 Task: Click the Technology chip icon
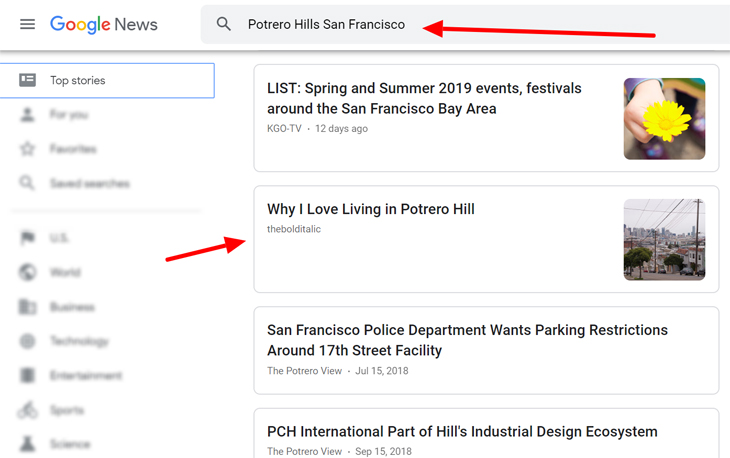pyautogui.click(x=27, y=341)
